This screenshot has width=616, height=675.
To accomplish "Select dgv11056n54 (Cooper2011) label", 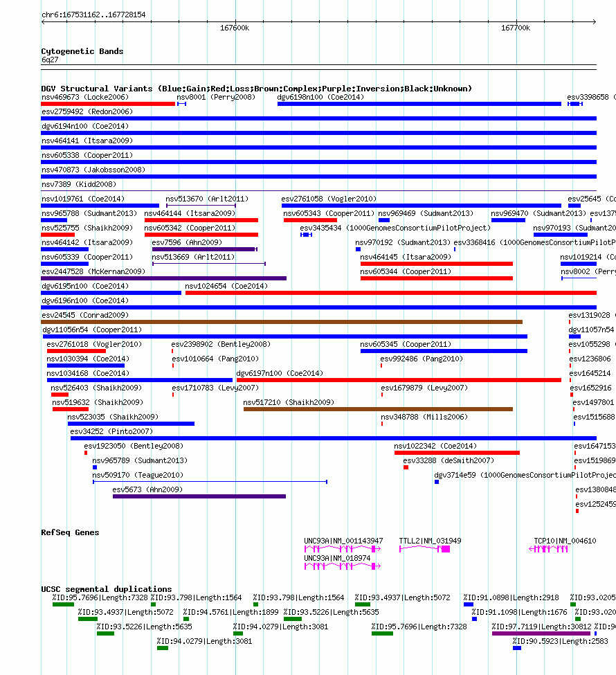I will point(92,330).
